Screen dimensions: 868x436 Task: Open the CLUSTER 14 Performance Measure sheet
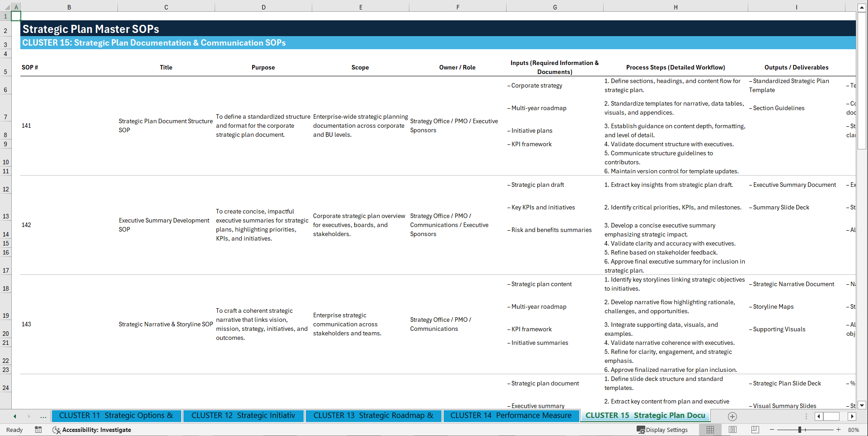511,415
